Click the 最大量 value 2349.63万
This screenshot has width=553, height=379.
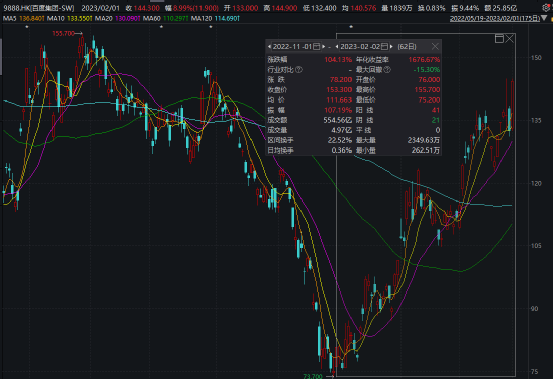pos(424,140)
